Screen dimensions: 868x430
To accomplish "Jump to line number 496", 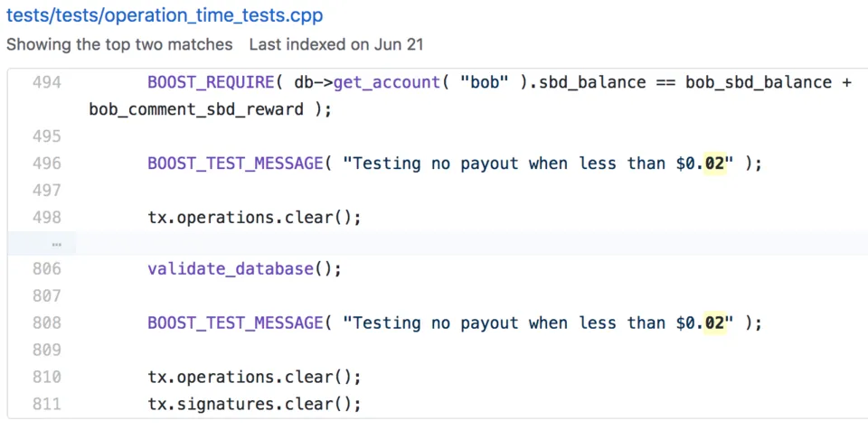I will tap(46, 164).
